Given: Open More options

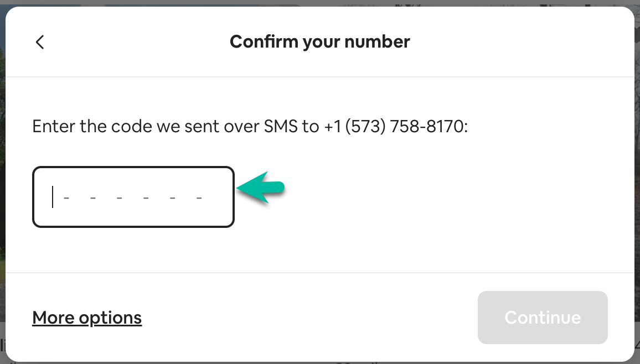Looking at the screenshot, I should pos(86,318).
